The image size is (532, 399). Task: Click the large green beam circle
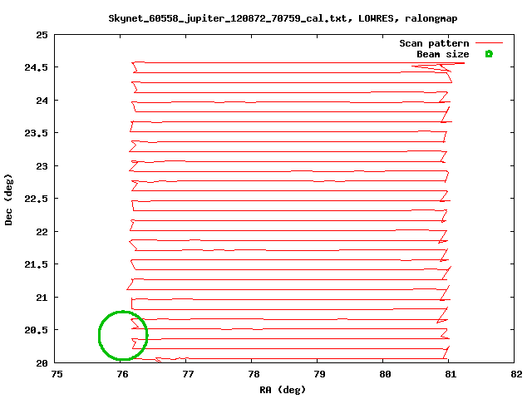click(x=123, y=335)
